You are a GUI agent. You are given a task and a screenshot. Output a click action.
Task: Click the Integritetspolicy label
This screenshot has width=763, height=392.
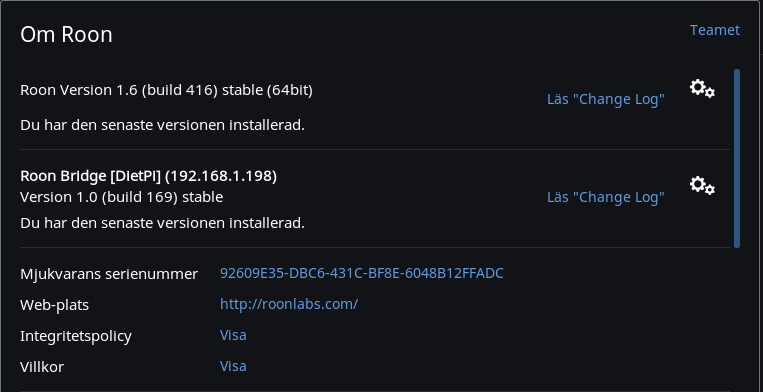click(x=76, y=336)
